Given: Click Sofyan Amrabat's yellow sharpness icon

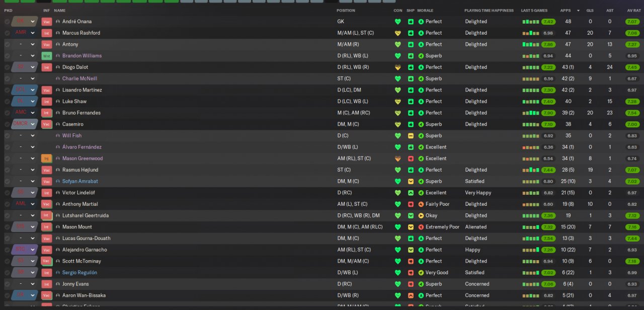Looking at the screenshot, I should pyautogui.click(x=411, y=181).
